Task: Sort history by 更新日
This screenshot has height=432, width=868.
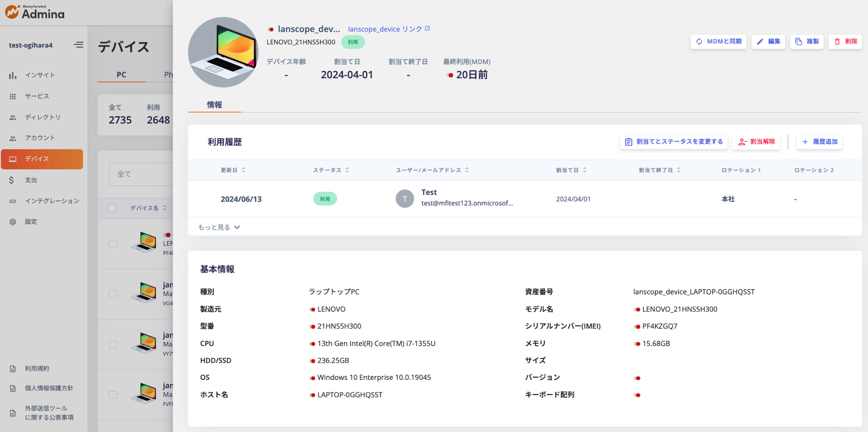Action: (x=233, y=170)
